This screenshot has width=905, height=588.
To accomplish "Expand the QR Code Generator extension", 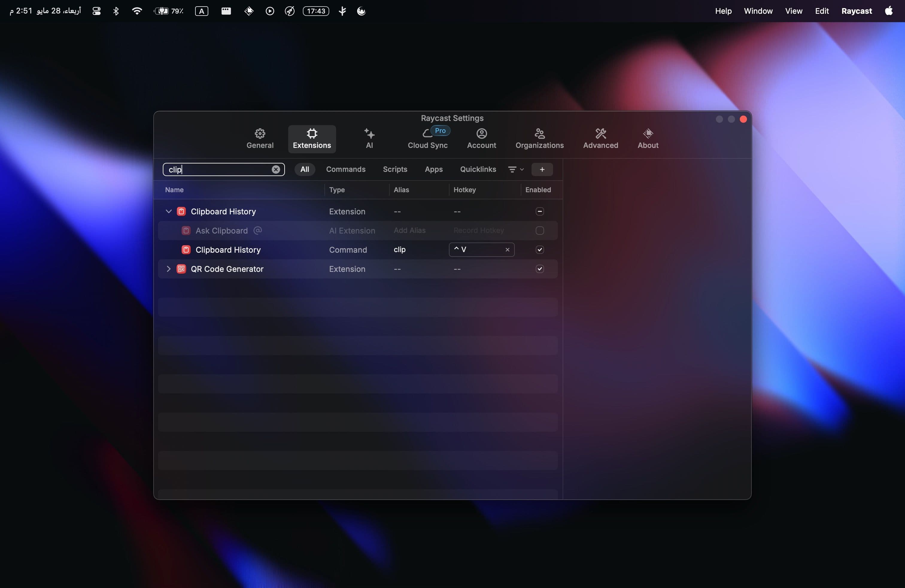I will pos(169,269).
